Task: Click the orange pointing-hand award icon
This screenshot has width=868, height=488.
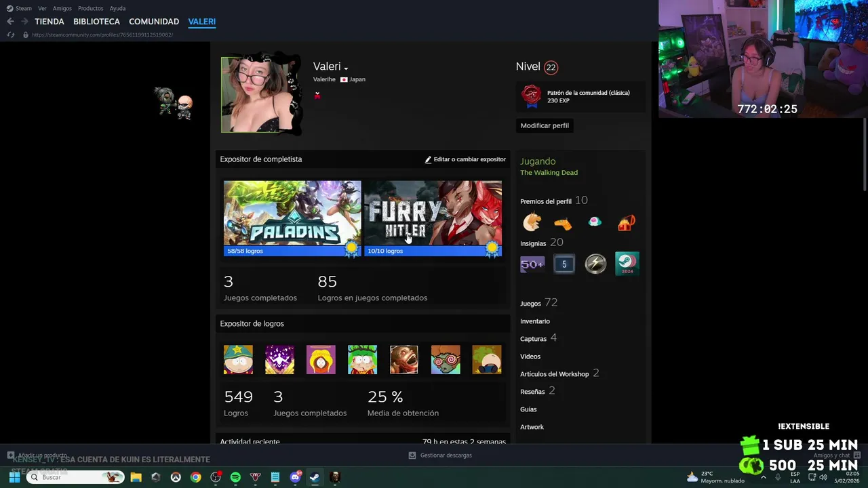Action: pyautogui.click(x=563, y=222)
